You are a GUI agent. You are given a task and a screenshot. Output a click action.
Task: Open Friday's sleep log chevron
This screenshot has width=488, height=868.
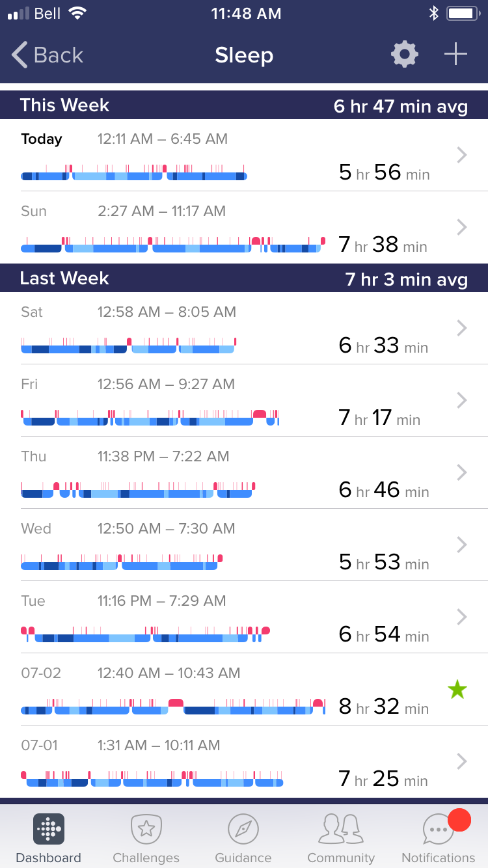[x=462, y=400]
